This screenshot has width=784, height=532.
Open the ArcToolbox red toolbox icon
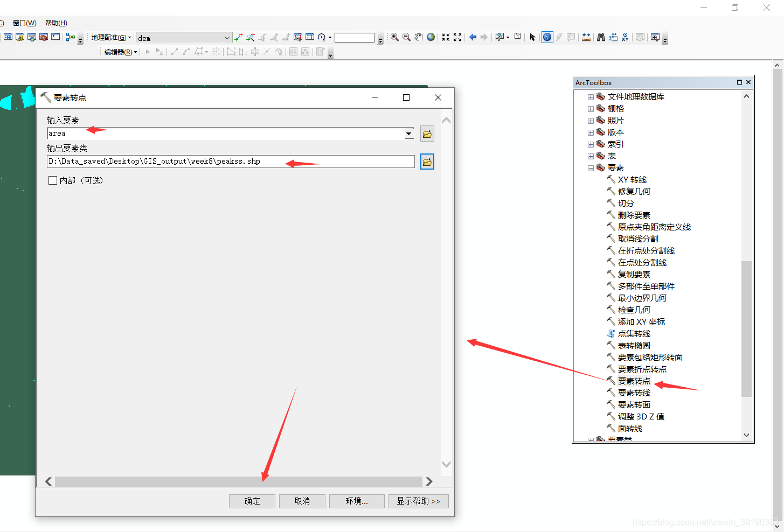(x=44, y=37)
